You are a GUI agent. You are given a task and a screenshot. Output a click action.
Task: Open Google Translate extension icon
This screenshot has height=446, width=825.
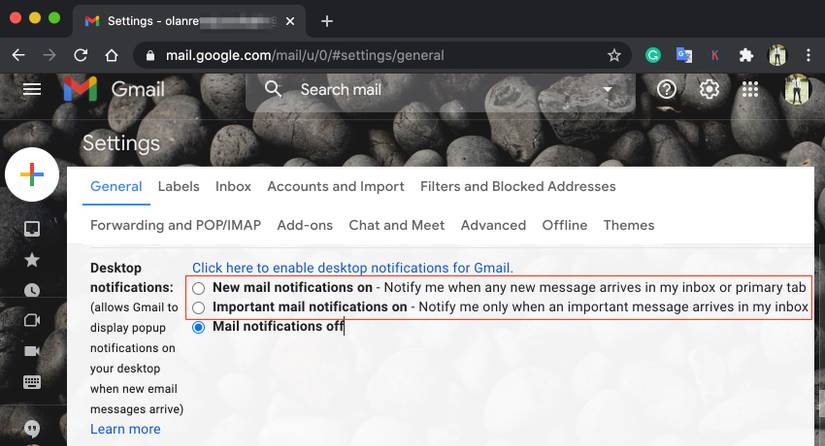point(684,55)
